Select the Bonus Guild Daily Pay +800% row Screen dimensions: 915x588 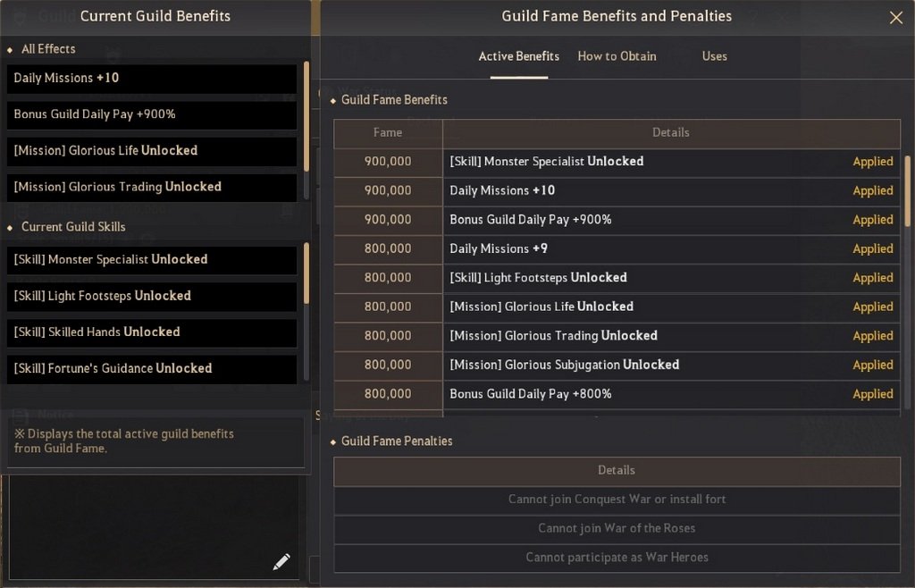617,395
